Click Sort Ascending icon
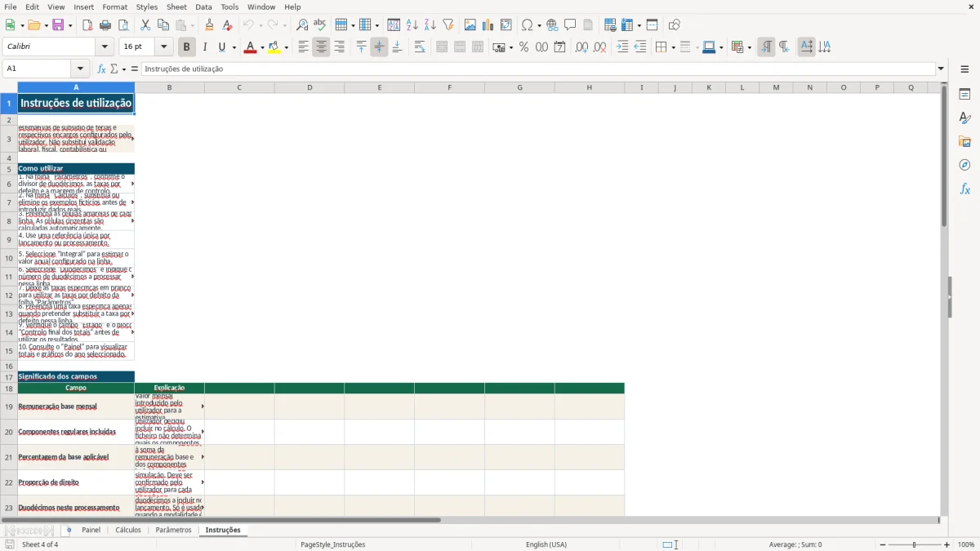 (x=412, y=25)
